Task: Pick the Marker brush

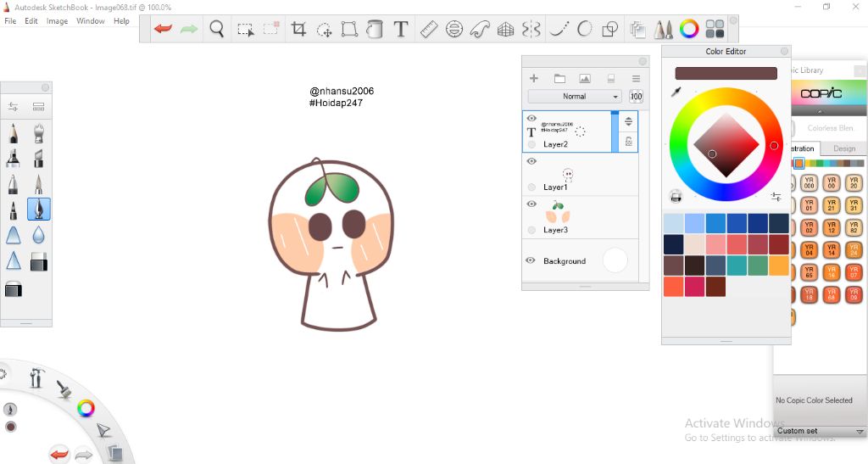Action: click(x=14, y=159)
